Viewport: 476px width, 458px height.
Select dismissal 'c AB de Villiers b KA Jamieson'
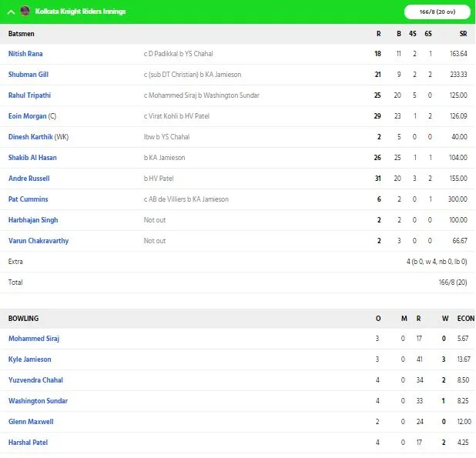pyautogui.click(x=186, y=199)
